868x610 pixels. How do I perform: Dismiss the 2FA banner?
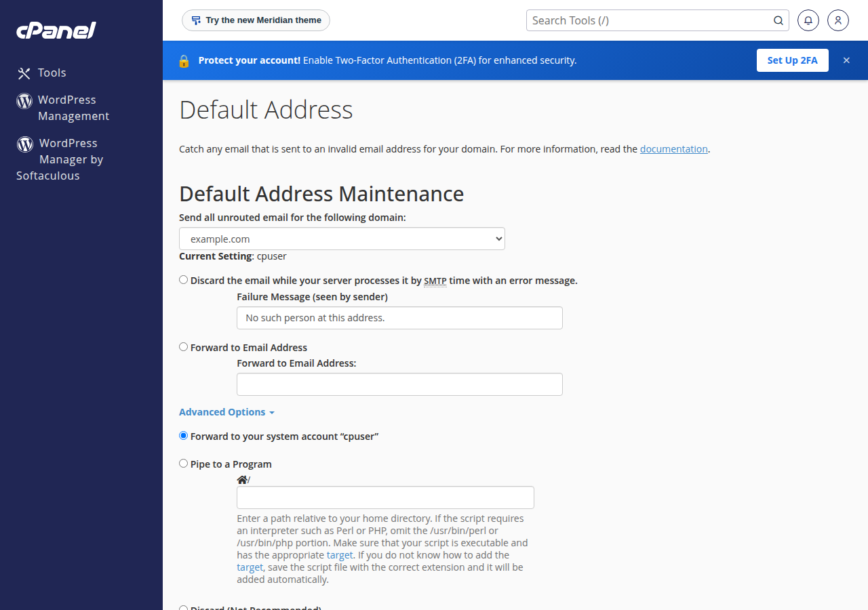point(846,60)
